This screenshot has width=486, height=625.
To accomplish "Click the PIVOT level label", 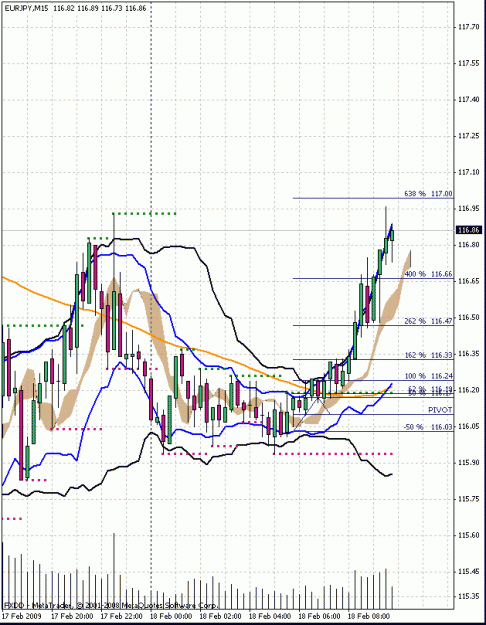I will click(x=441, y=410).
